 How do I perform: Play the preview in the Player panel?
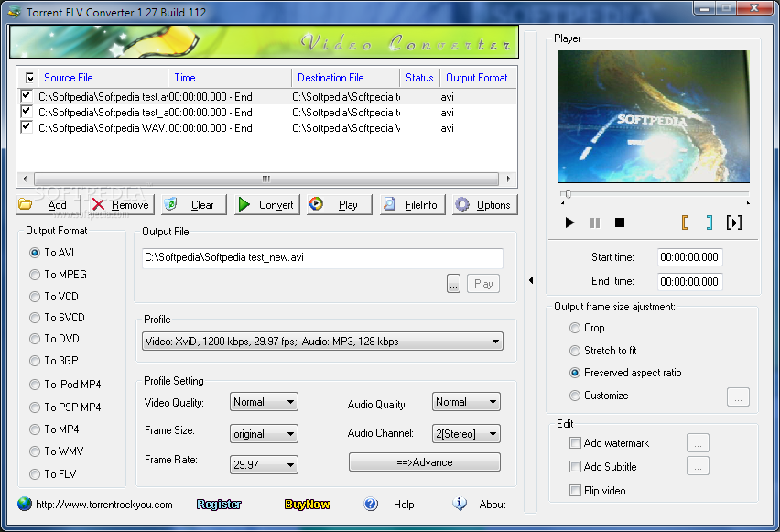click(x=569, y=223)
